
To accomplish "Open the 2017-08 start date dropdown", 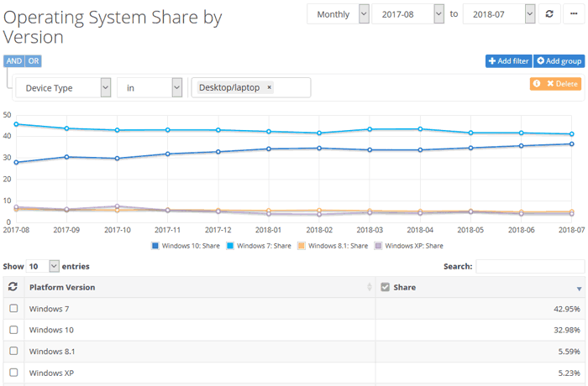I will click(407, 14).
